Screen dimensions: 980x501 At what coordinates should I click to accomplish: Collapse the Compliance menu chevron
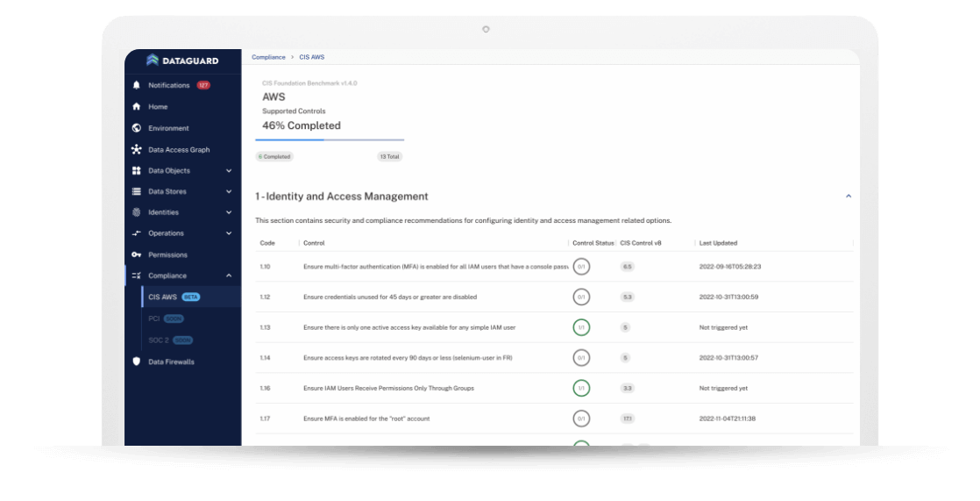pyautogui.click(x=229, y=276)
